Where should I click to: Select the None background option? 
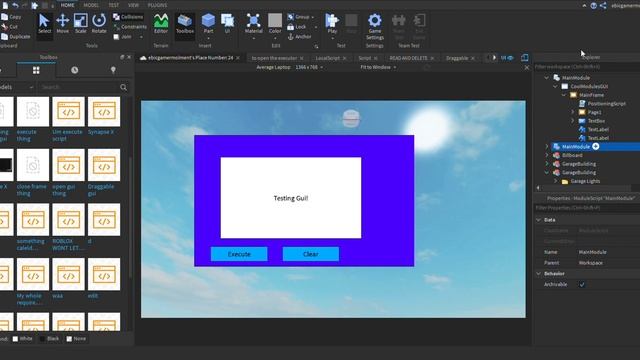pos(76,338)
